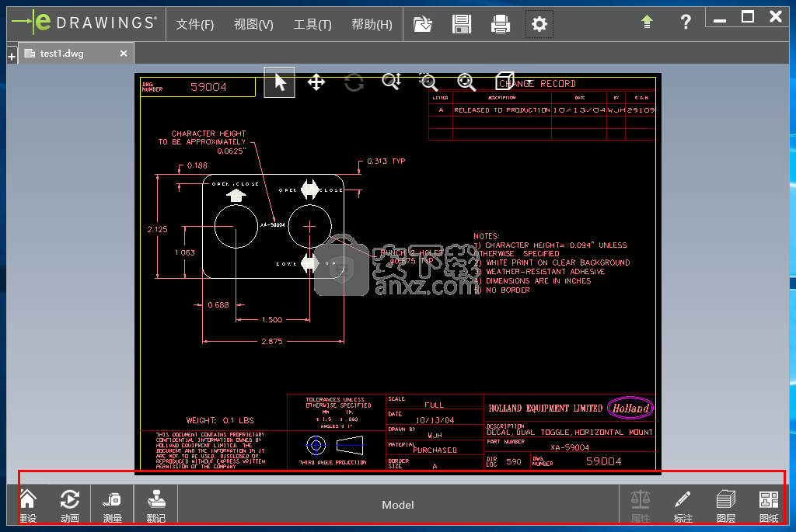The width and height of the screenshot is (796, 532).
Task: Reset the view with Home (重设)
Action: 27,505
